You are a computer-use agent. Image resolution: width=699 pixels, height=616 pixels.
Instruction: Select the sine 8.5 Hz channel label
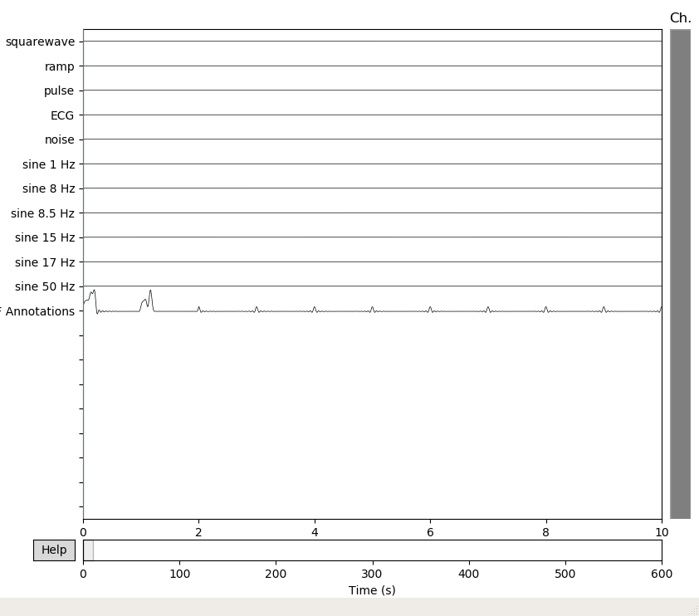point(43,213)
